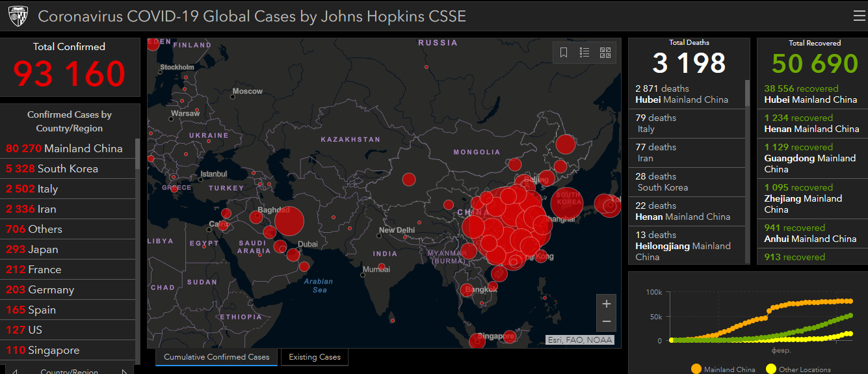The width and height of the screenshot is (868, 374).
Task: Switch to Cumulative Confirmed Cases tab
Action: [x=217, y=357]
